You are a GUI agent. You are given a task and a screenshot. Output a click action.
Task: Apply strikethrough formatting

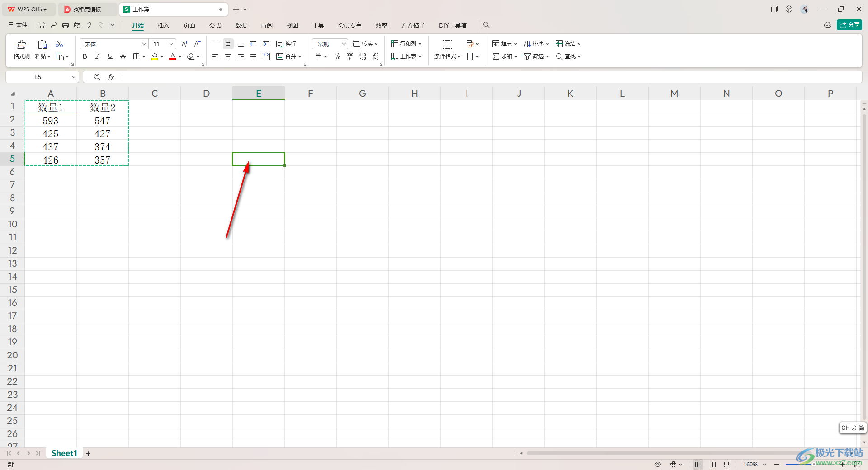pos(123,56)
